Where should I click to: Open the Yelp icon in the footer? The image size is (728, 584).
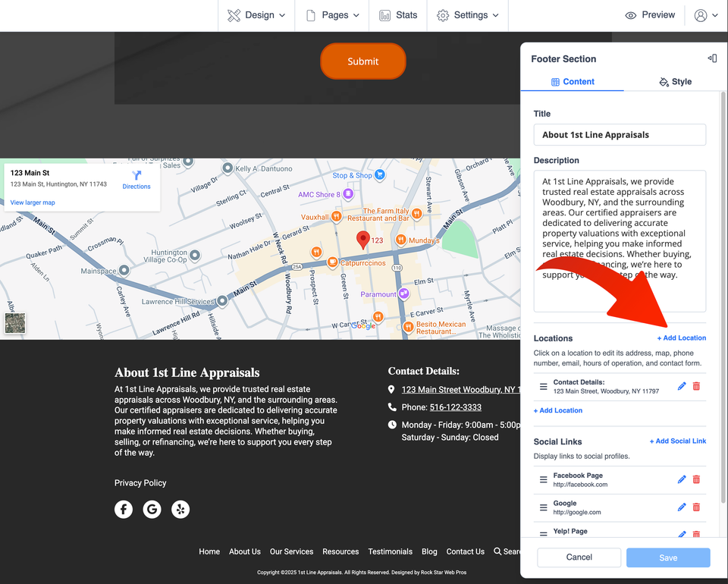[180, 509]
